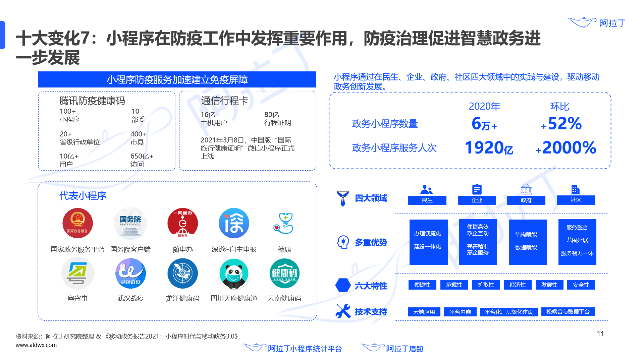Click the www.aldwx.com website link
Screen dimensions: 644x362
tap(36, 345)
